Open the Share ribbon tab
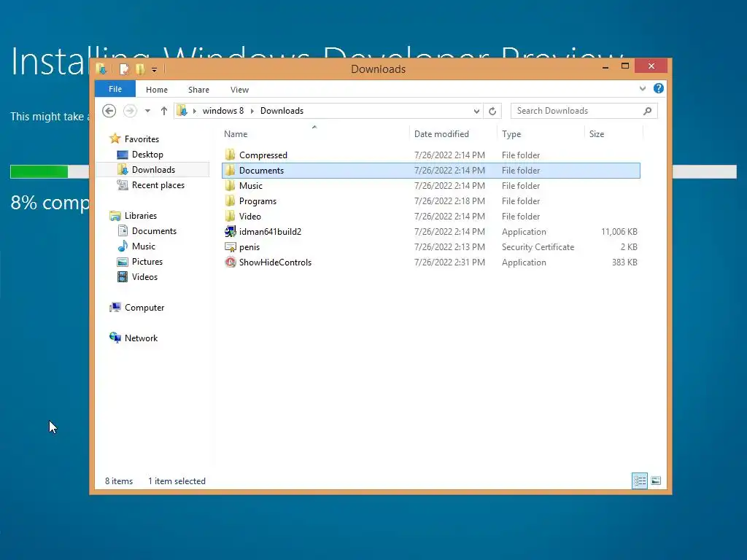747x560 pixels. coord(198,90)
